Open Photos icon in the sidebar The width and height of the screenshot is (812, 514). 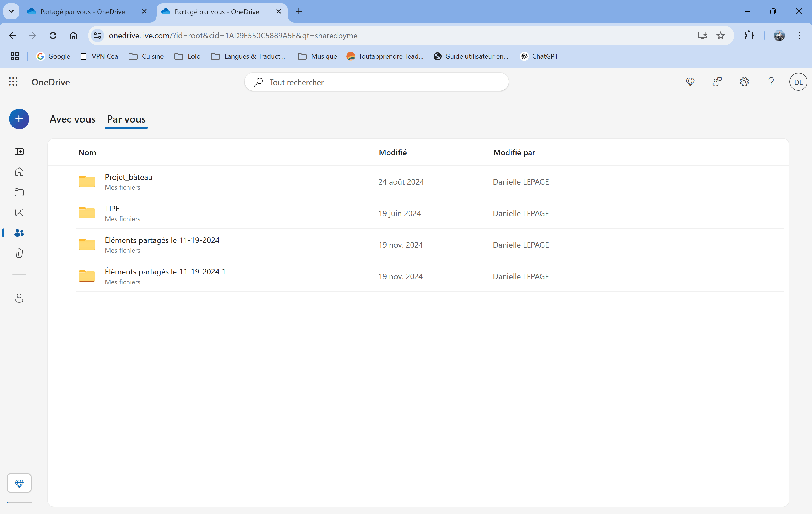click(x=19, y=212)
